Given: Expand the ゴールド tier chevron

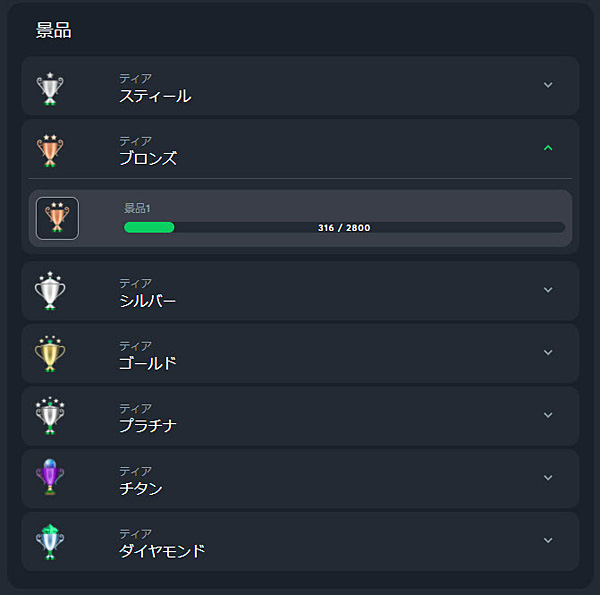Looking at the screenshot, I should click(x=548, y=352).
